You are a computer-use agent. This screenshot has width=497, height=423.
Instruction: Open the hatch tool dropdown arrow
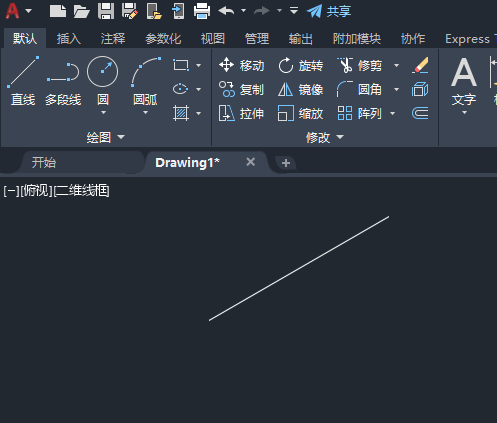(198, 113)
